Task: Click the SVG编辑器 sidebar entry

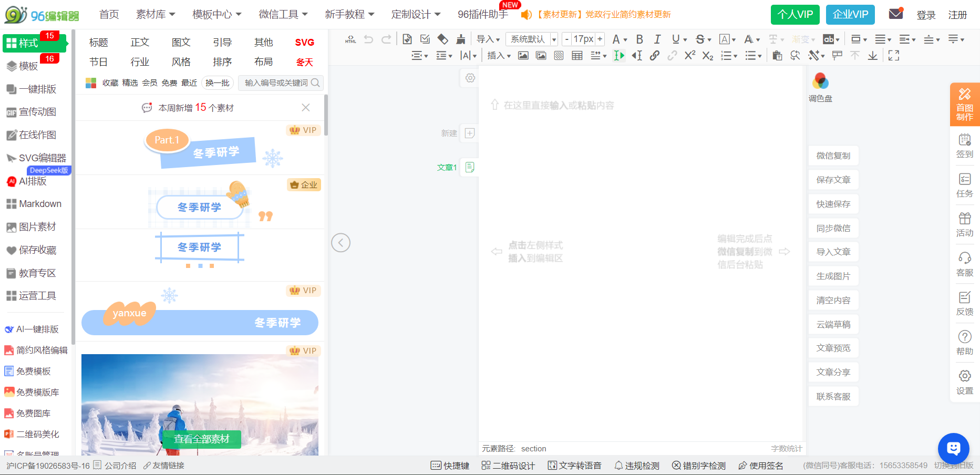Action: tap(39, 158)
